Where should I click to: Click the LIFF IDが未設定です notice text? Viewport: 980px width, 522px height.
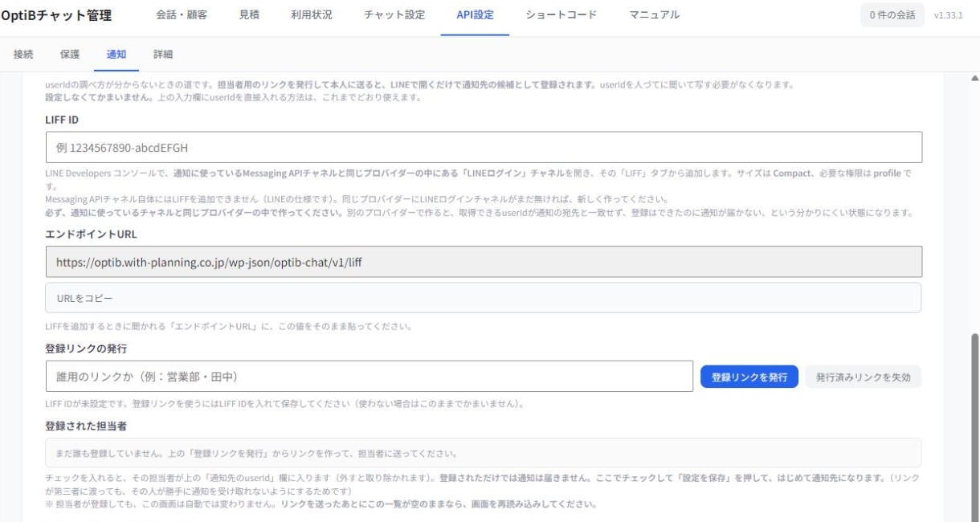(285, 404)
